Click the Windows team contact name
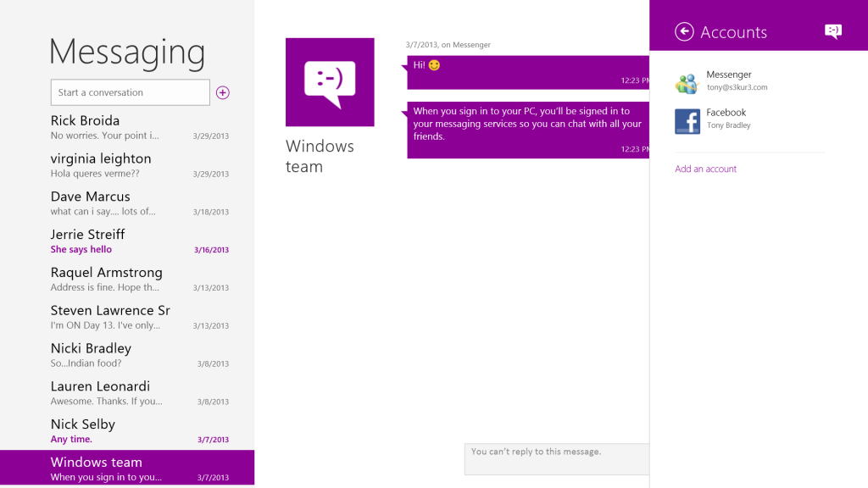Image resolution: width=868 pixels, height=488 pixels. tap(320, 156)
